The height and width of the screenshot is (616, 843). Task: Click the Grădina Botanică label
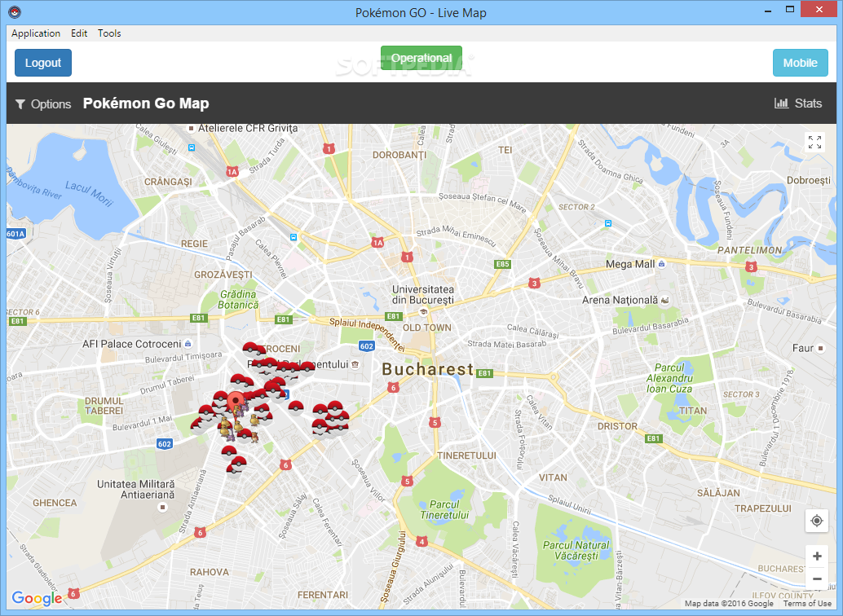point(238,299)
